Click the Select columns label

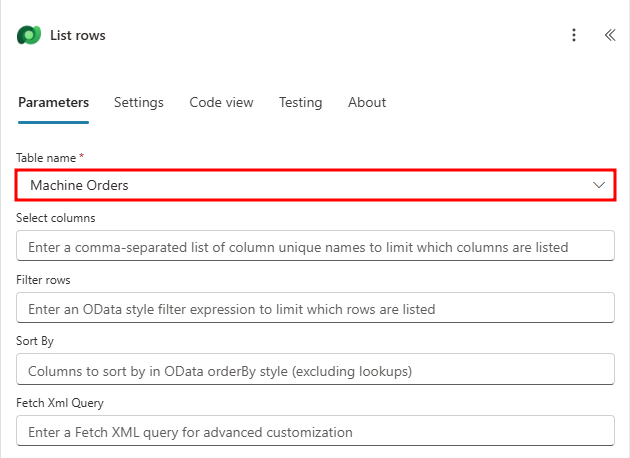[56, 218]
